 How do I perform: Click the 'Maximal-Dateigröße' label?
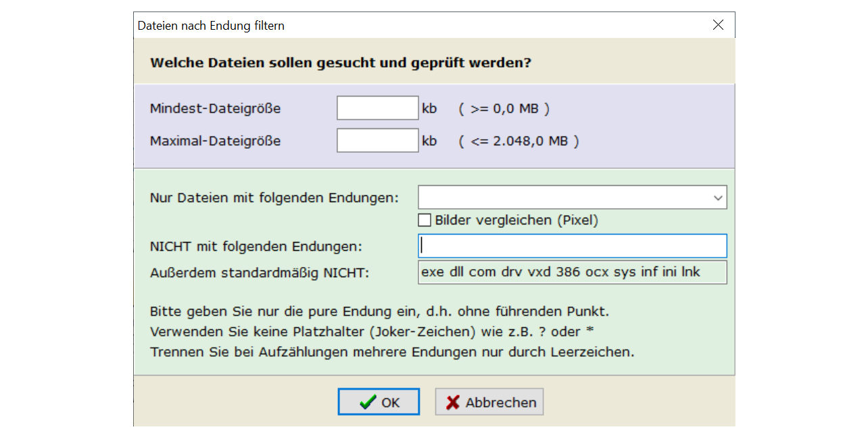tap(215, 141)
